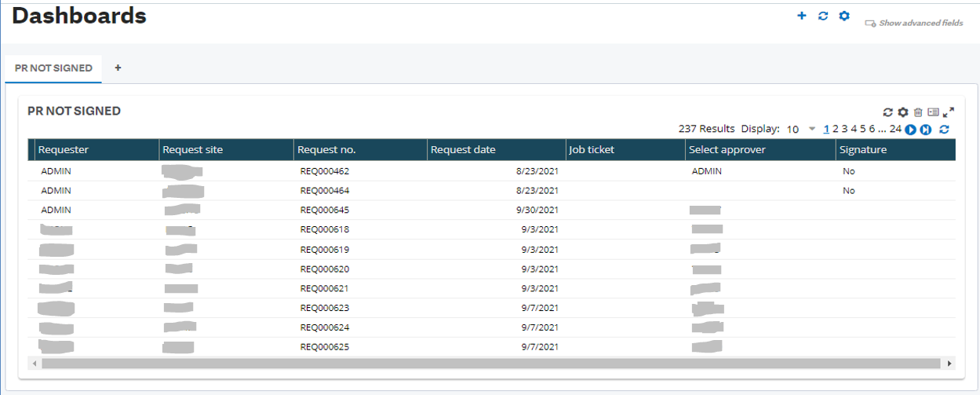The image size is (980, 395).
Task: Sort by the Request date column header
Action: (463, 150)
